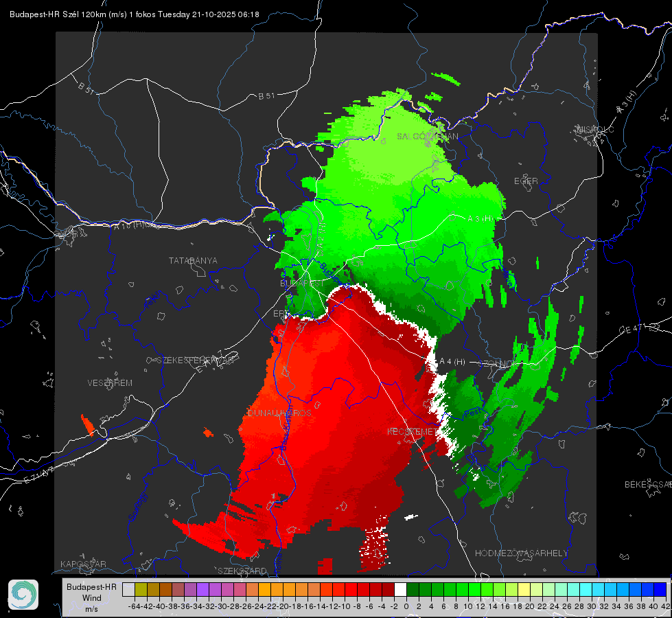The height and width of the screenshot is (618, 672).
Task: Select the dark blue swatch between 40 and 42
Action: tap(660, 590)
